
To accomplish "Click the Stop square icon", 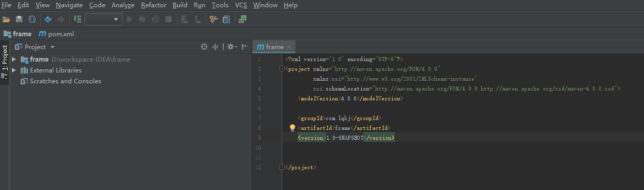I will [x=168, y=19].
